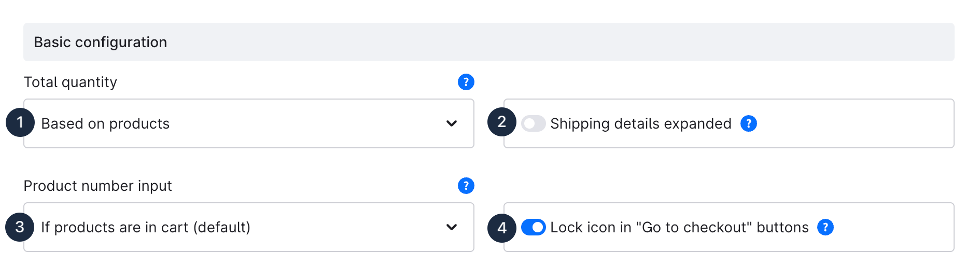Click the chevron arrow in Total quantity select
The height and width of the screenshot is (279, 980).
point(452,123)
